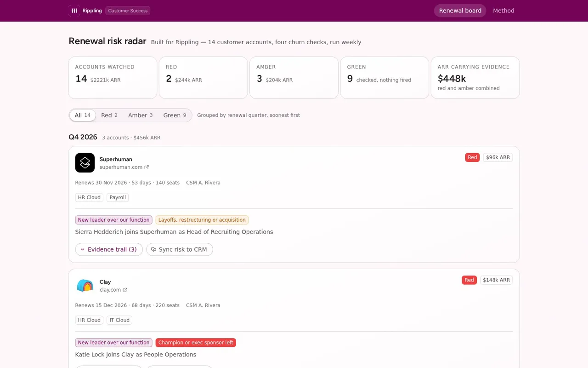Image resolution: width=588 pixels, height=368 pixels.
Task: Filter accounts by Red 2
Action: click(x=109, y=115)
